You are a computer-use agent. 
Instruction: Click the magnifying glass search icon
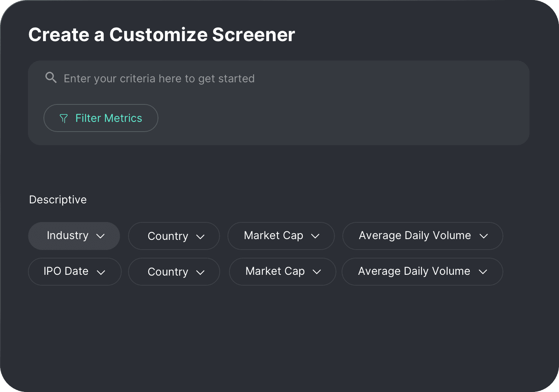pyautogui.click(x=51, y=78)
